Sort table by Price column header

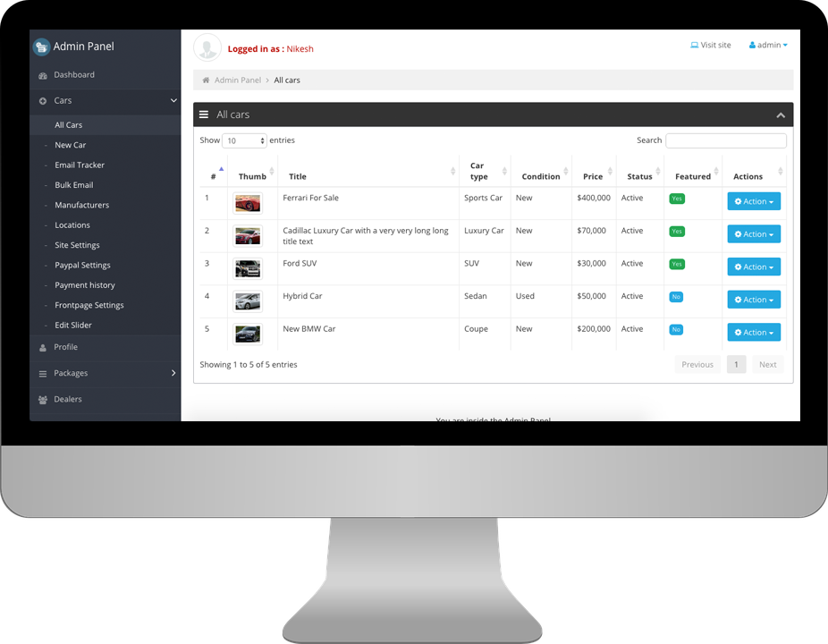pos(593,176)
